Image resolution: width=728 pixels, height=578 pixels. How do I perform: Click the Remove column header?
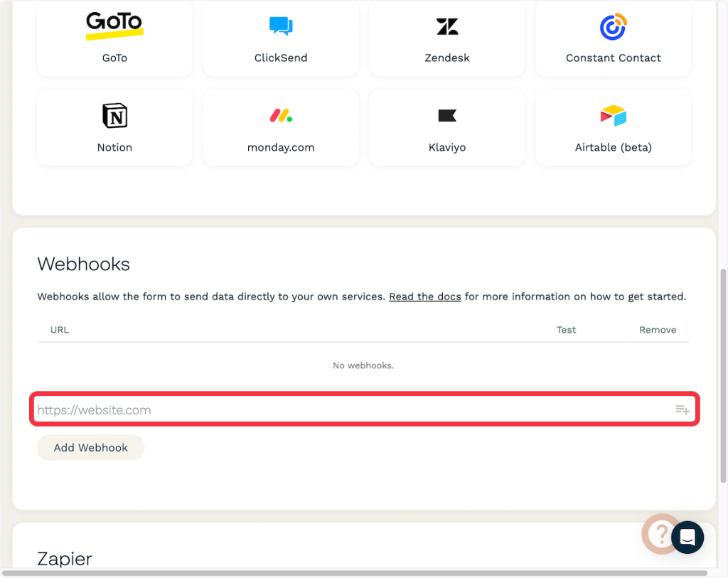click(x=658, y=330)
